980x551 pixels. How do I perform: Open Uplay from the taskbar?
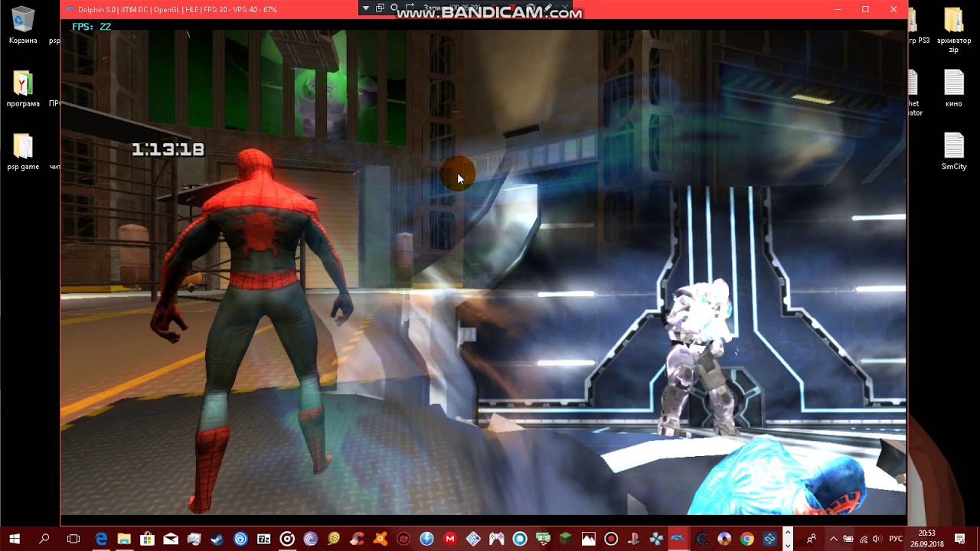[240, 539]
